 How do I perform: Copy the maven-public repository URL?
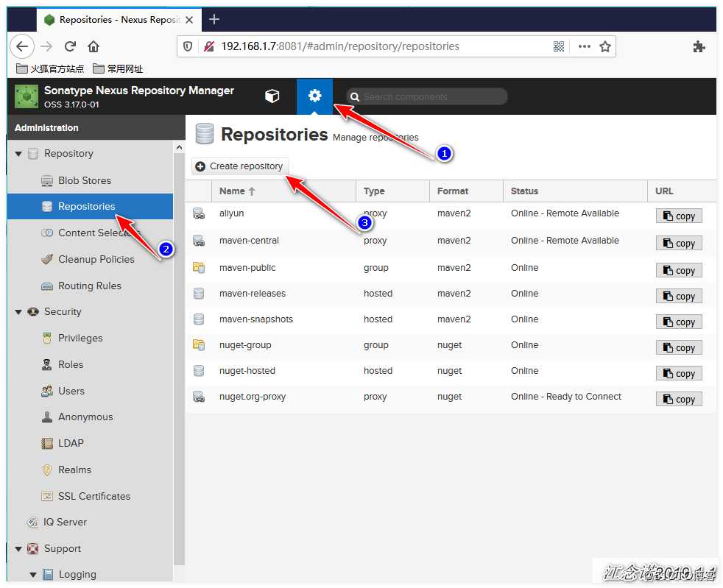679,270
